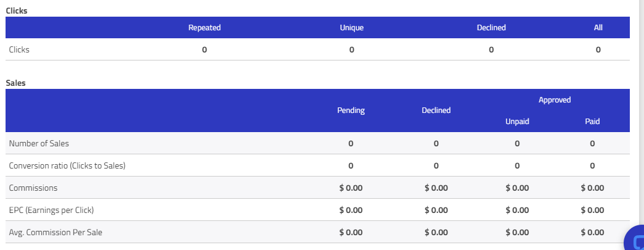Click the Approved header group

pos(555,100)
